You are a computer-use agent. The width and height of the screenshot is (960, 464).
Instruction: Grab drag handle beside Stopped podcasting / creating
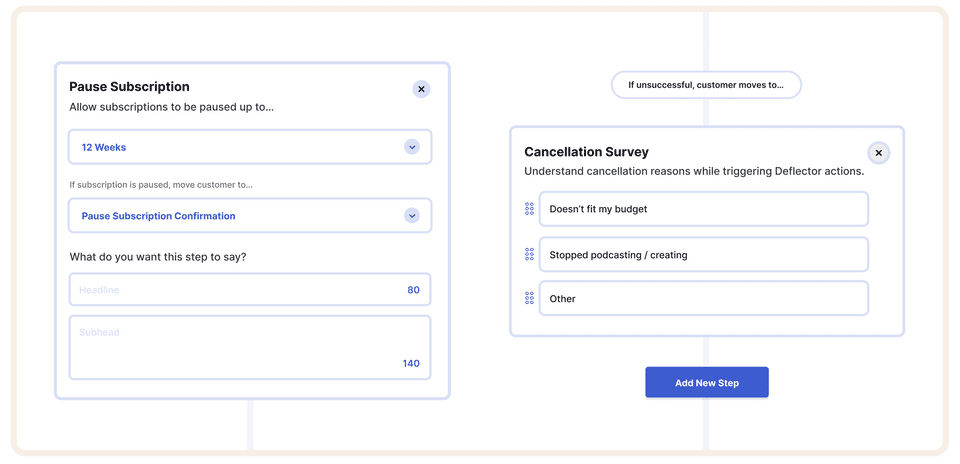[529, 254]
